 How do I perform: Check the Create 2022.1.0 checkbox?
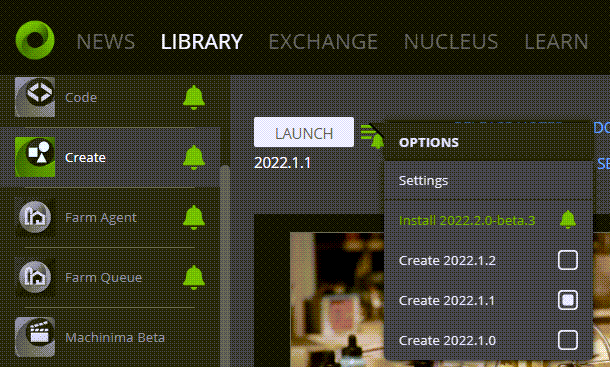coord(568,340)
